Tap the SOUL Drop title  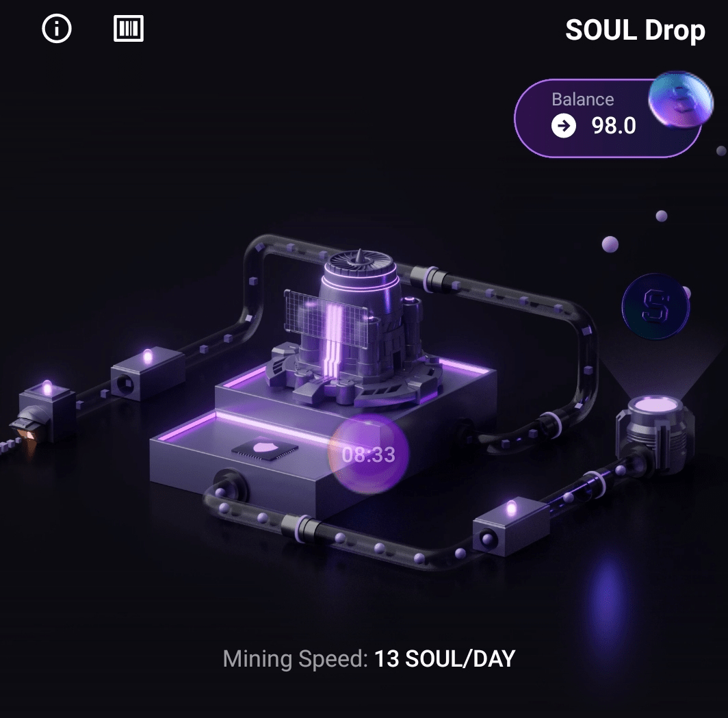[x=635, y=30]
